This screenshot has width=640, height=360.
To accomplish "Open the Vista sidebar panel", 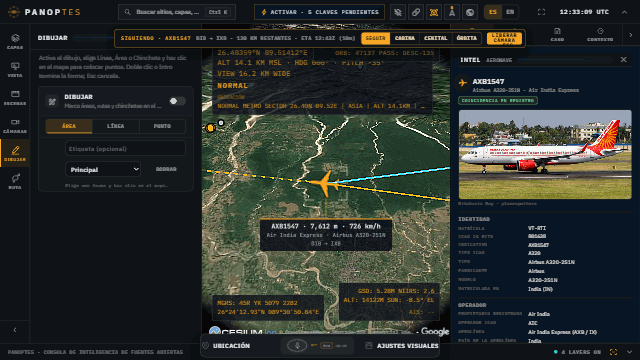I will (x=15, y=70).
